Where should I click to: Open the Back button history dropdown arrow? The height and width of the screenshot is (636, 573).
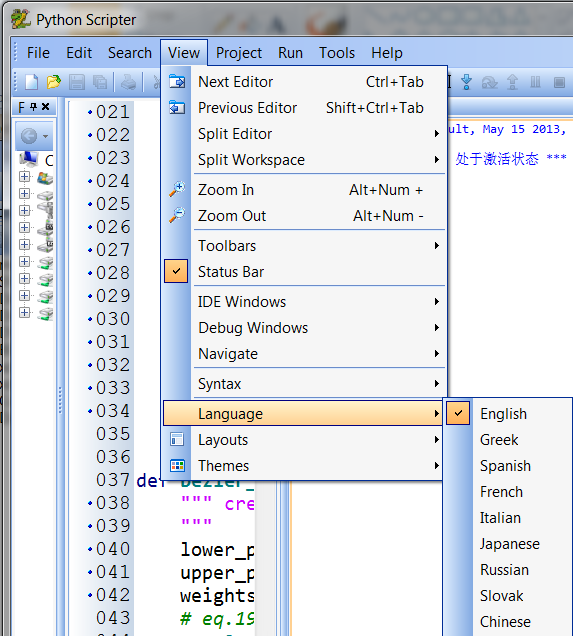(45, 136)
